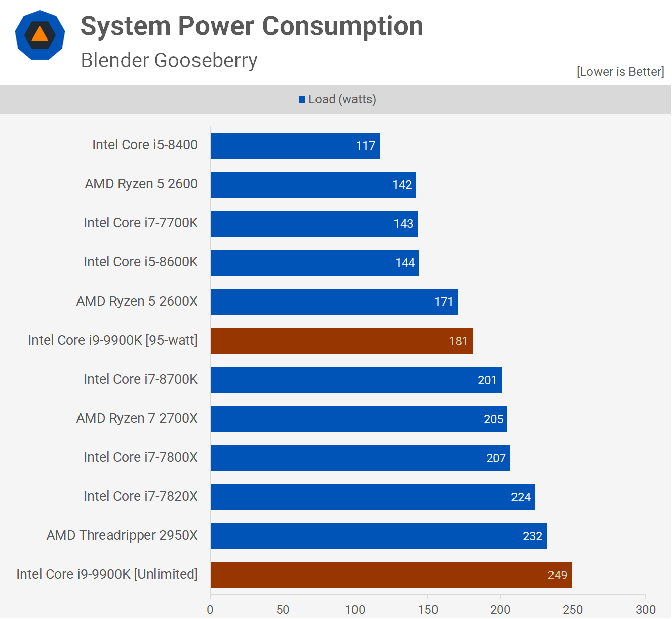The image size is (672, 619).
Task: Click the 'Load (watts)' legend label
Action: [342, 99]
